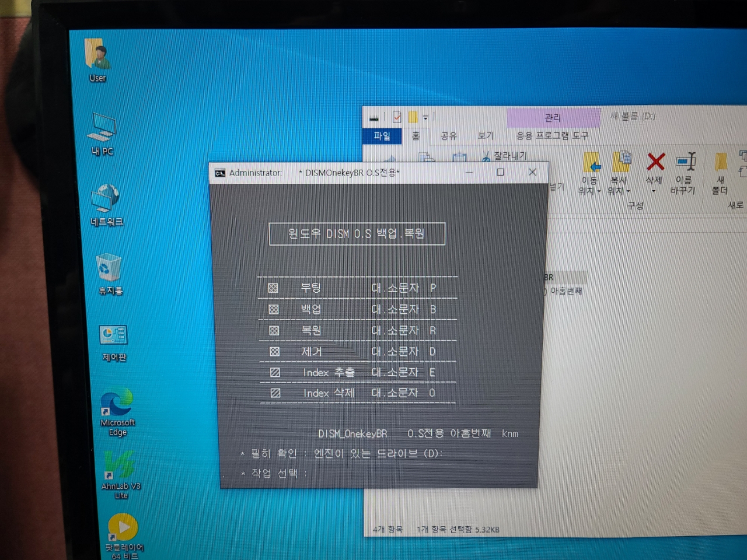Open the 네트워크 desktop icon

pos(106,205)
